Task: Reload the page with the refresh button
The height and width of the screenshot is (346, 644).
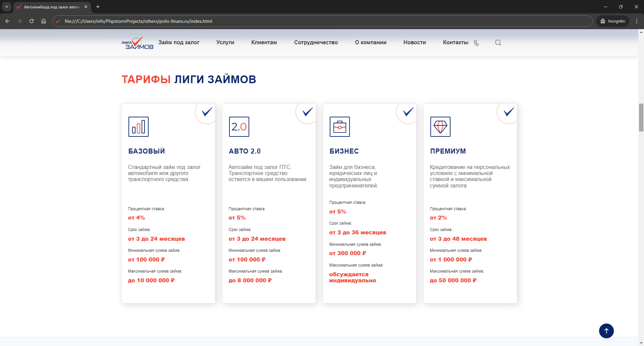Action: point(32,21)
